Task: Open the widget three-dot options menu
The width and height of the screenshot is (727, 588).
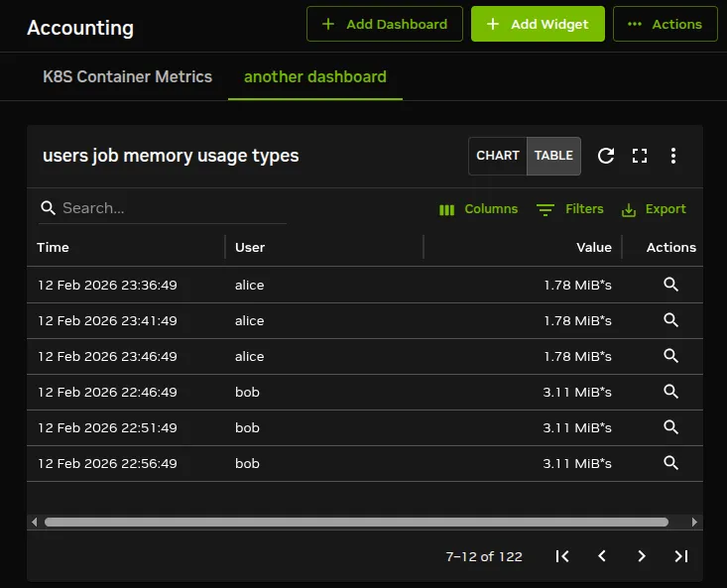Action: coord(673,156)
